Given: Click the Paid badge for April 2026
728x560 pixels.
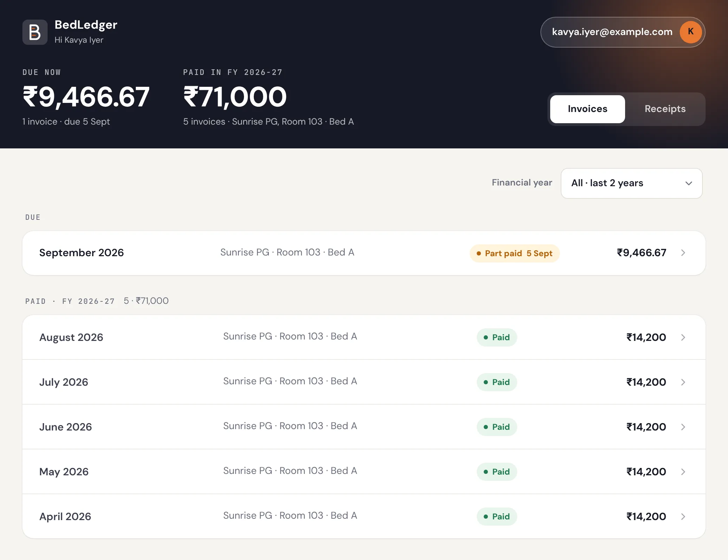Looking at the screenshot, I should point(497,517).
